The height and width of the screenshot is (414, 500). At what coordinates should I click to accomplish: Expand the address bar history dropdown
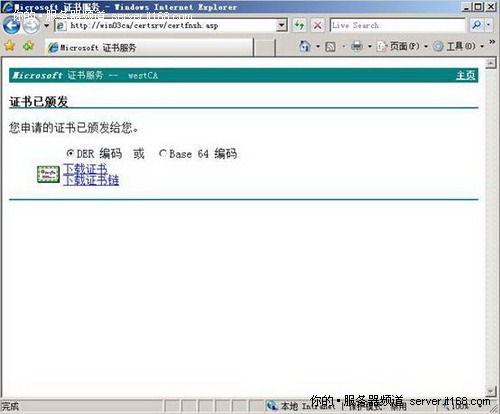[282, 25]
